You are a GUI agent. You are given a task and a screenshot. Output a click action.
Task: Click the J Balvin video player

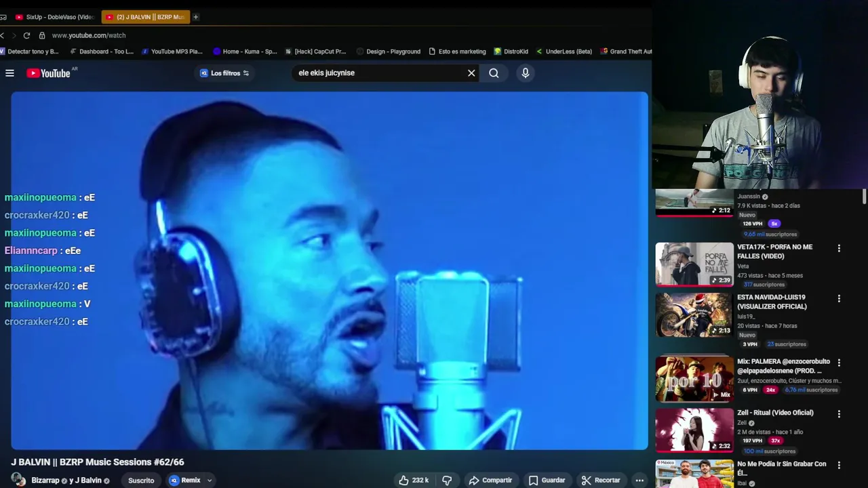tap(330, 270)
